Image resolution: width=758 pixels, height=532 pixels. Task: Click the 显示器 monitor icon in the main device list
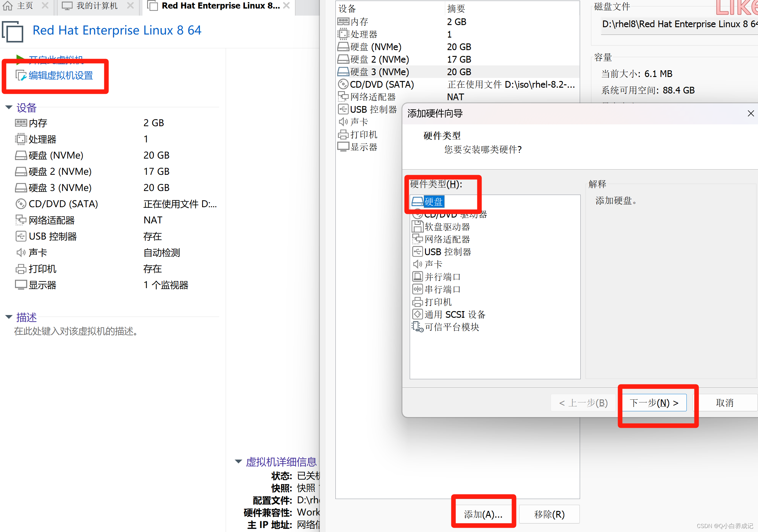(21, 285)
